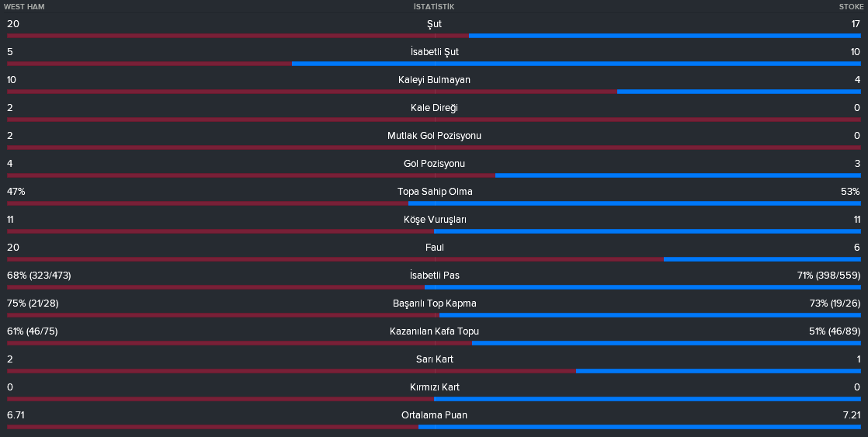Click the Kırmızı Kart statistic label
The height and width of the screenshot is (437, 868).
tap(435, 387)
